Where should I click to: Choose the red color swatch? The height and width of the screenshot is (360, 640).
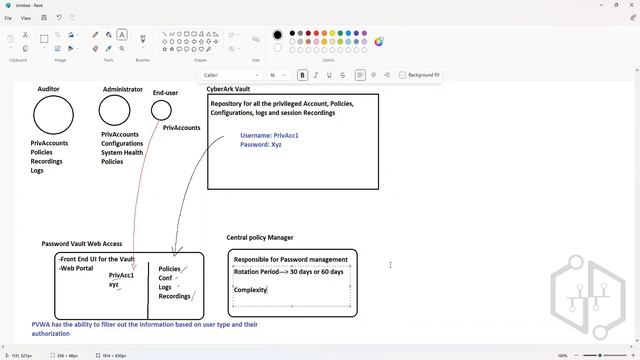(x=316, y=33)
